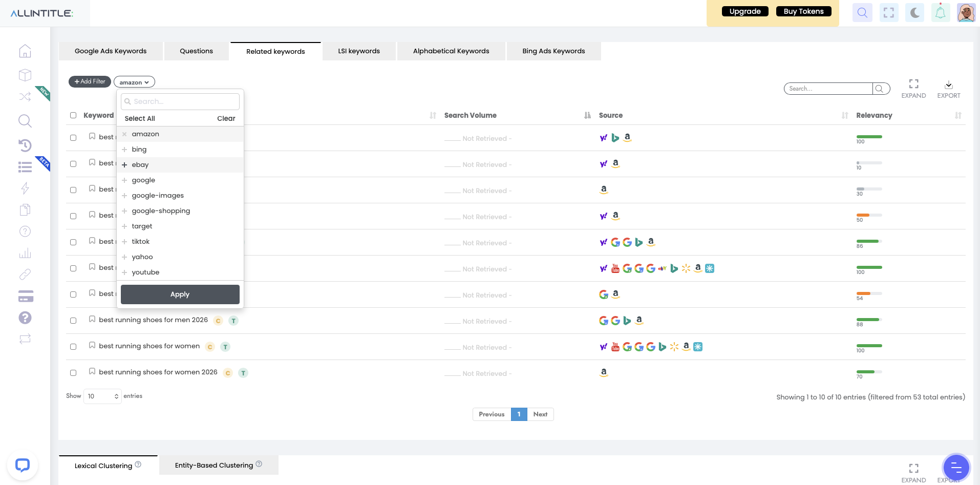The width and height of the screenshot is (980, 485).
Task: Check the row with relevancy 50
Action: tap(73, 216)
